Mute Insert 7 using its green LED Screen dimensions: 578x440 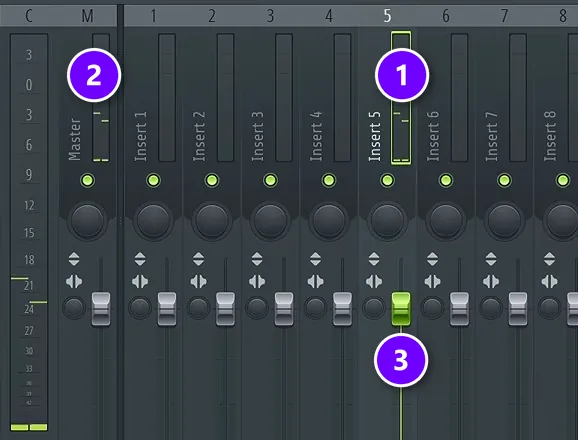[504, 180]
